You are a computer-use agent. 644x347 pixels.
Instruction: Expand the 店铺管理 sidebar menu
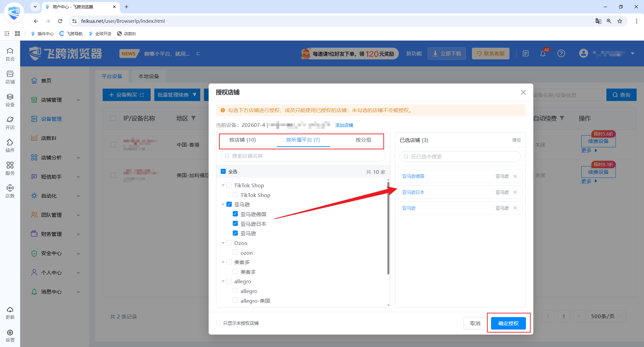(56, 100)
